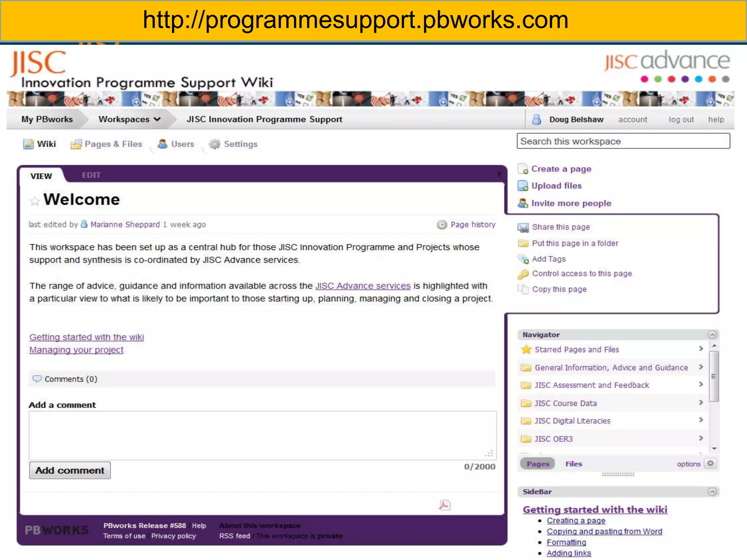This screenshot has height=560, width=747.
Task: Open Marianne Sheppard profile link
Action: [x=125, y=225]
